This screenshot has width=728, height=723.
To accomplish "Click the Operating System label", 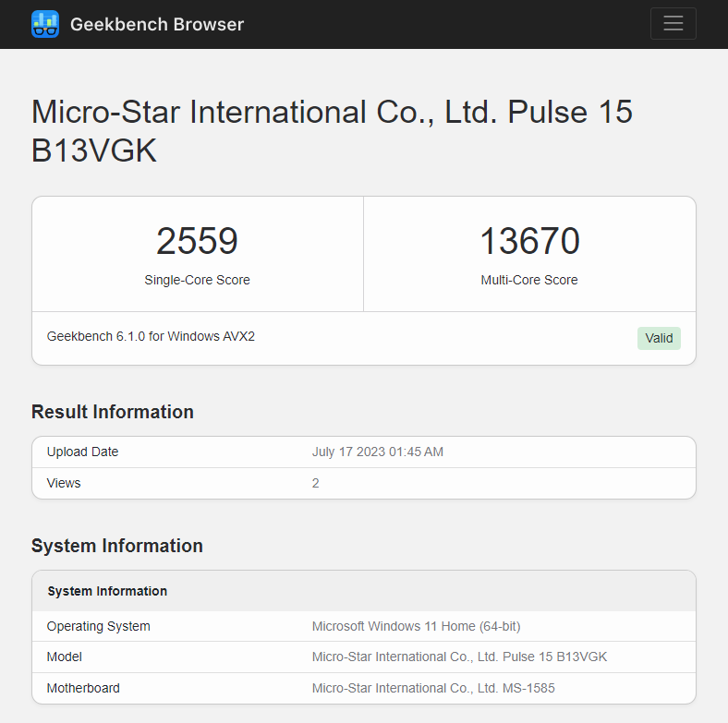I will pos(99,626).
